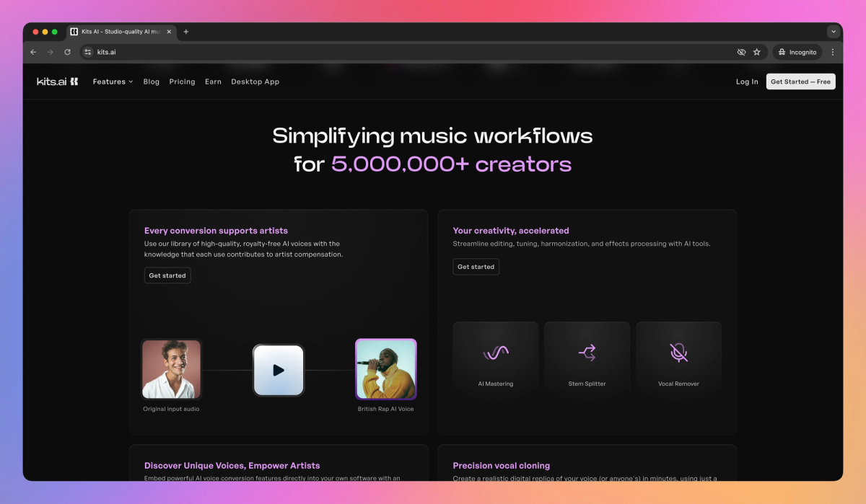Open the Features dropdown menu
866x504 pixels.
pyautogui.click(x=113, y=81)
